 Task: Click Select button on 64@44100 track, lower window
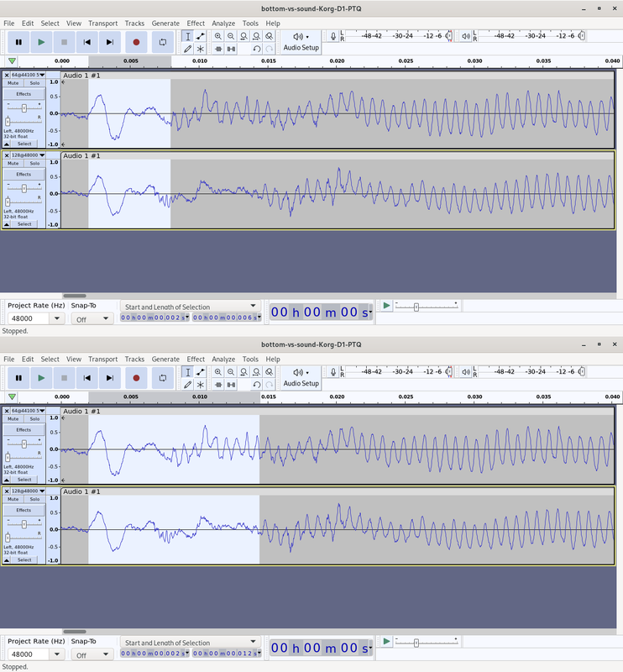24,480
